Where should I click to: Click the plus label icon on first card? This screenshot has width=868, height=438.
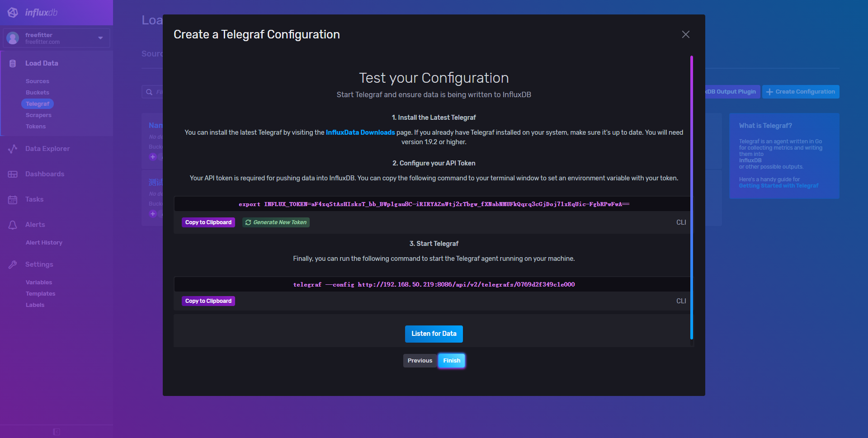click(153, 157)
